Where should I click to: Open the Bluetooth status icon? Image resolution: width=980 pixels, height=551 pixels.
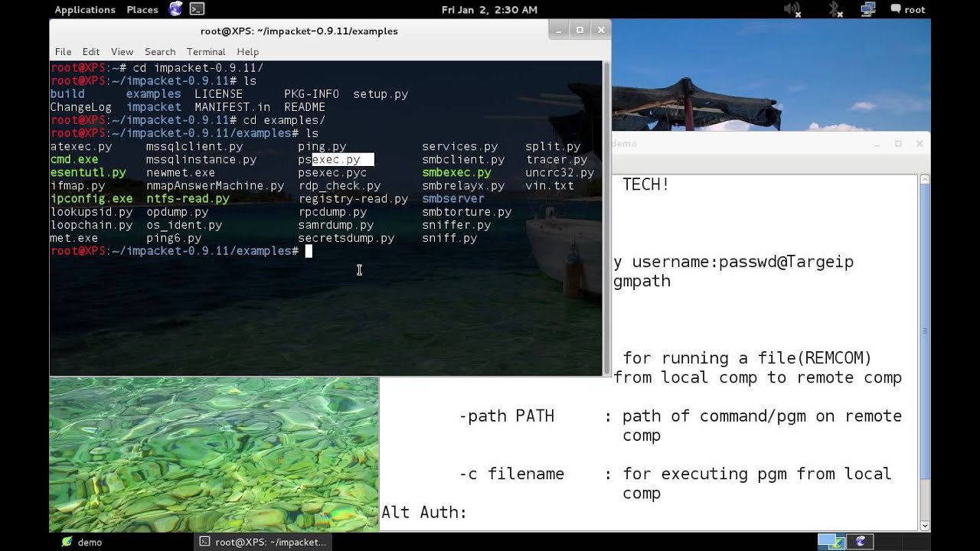(835, 9)
